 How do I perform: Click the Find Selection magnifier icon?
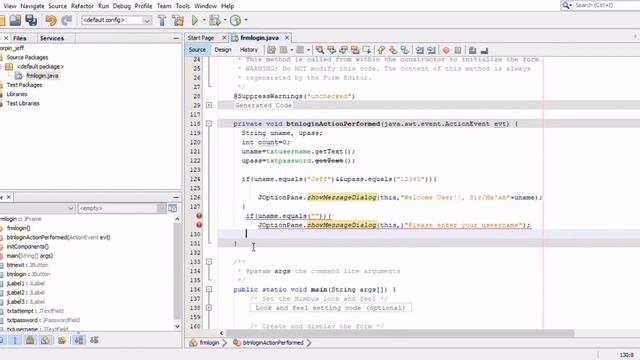pos(320,50)
